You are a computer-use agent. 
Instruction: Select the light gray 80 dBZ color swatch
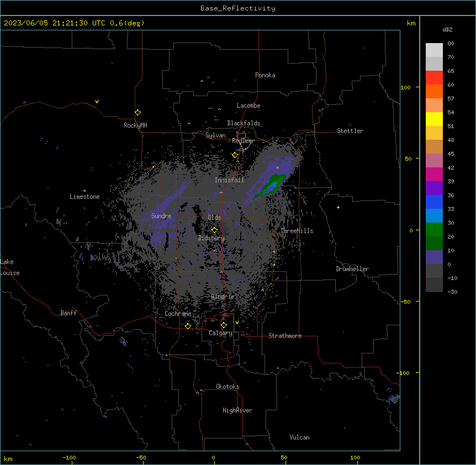pyautogui.click(x=434, y=50)
